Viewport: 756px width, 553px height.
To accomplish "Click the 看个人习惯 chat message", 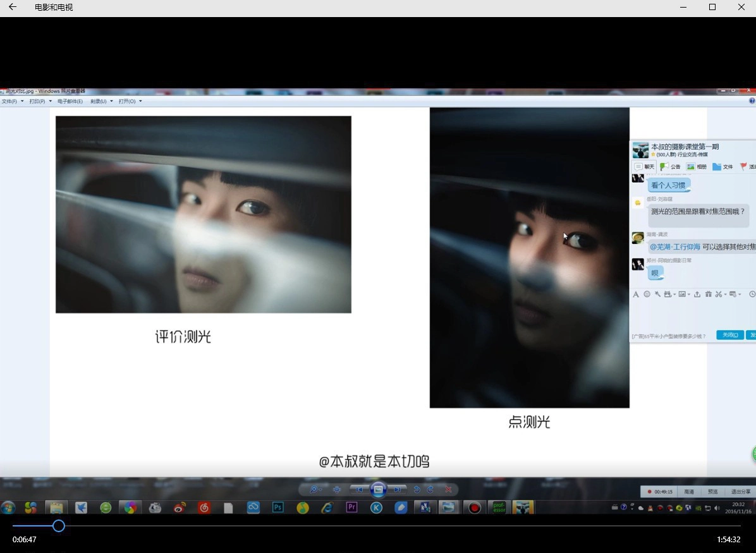I will [668, 185].
